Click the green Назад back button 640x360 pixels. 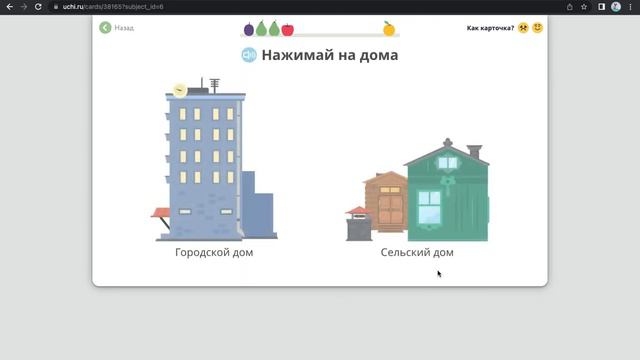pyautogui.click(x=105, y=28)
